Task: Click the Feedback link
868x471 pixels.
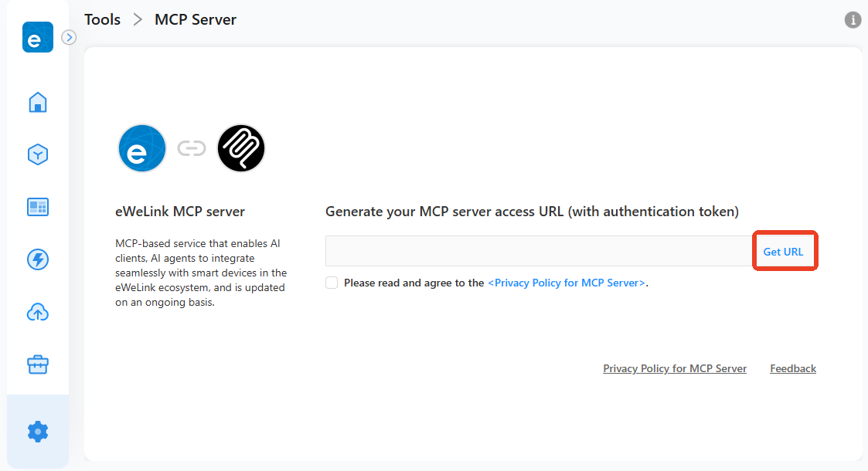Action: click(x=793, y=369)
